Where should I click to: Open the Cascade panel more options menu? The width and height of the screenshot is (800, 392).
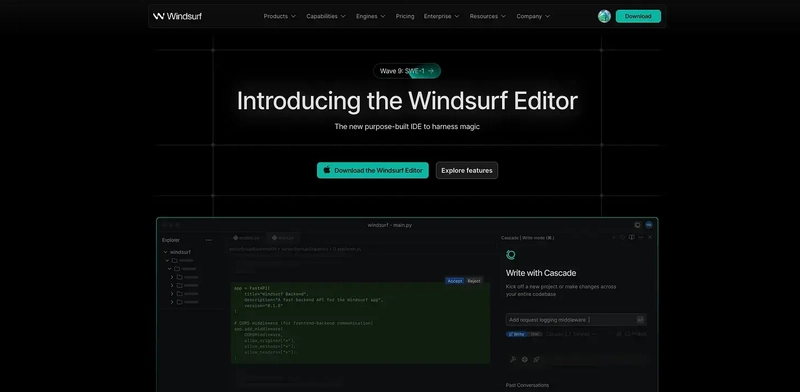coord(641,237)
